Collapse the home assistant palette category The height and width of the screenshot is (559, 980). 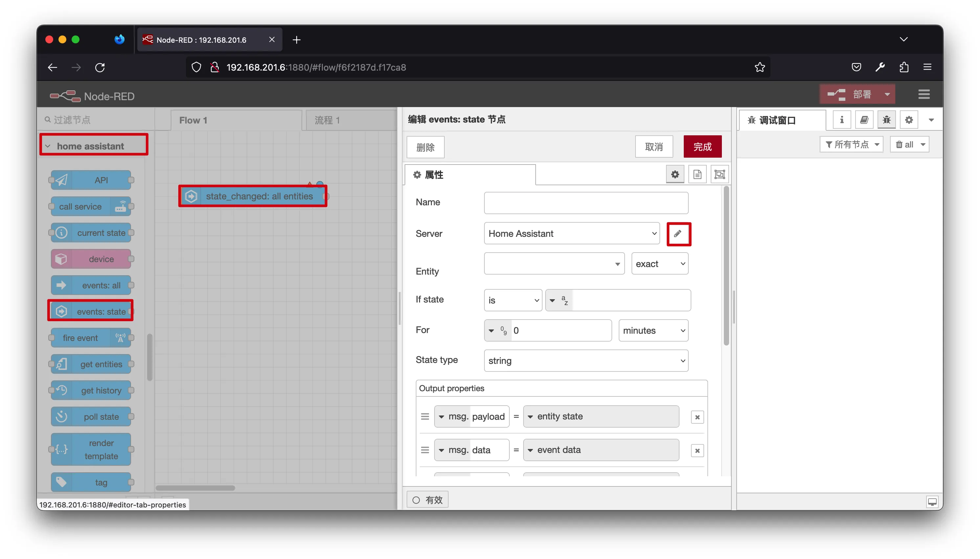pos(93,146)
